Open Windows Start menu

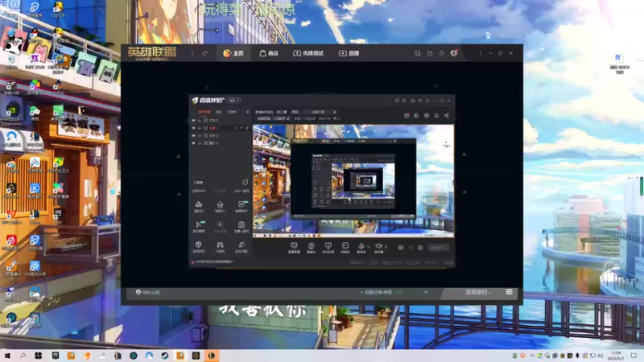[7, 356]
